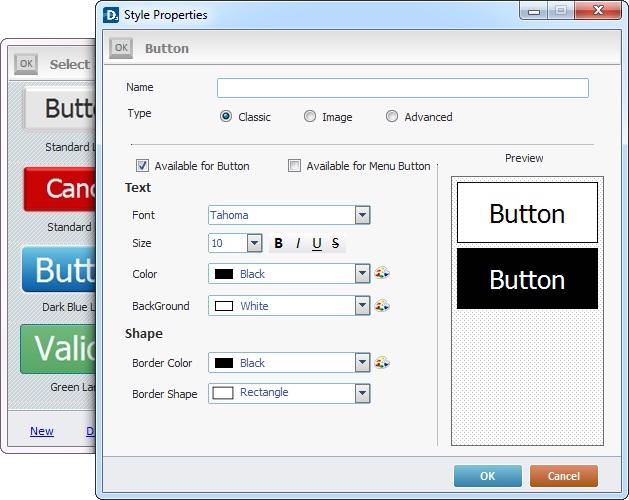Click the rectangle shape icon in Border Shape

pos(223,393)
